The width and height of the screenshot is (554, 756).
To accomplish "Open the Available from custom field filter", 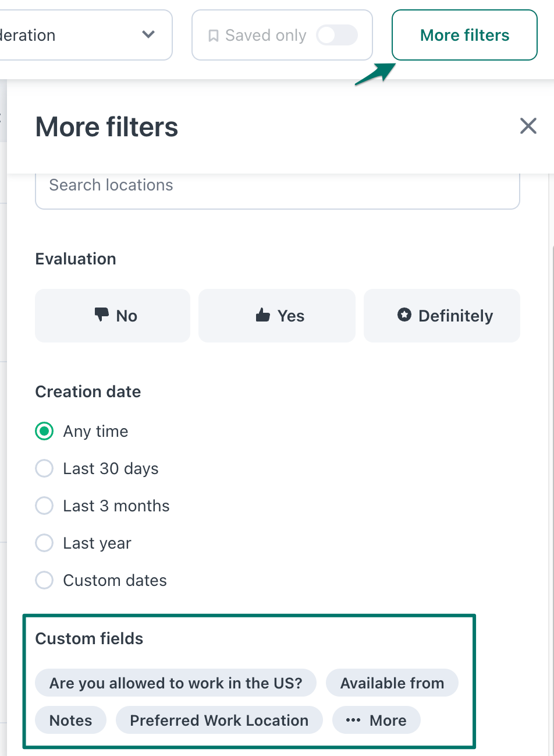I will tap(392, 682).
